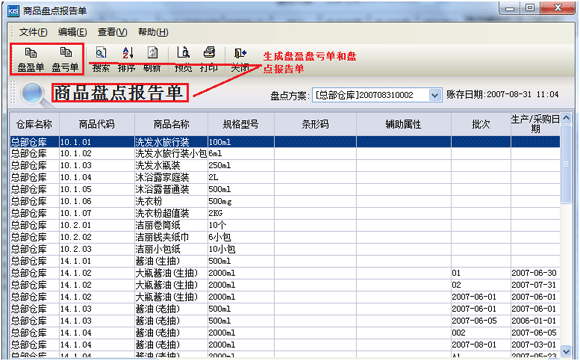Refresh the report with 刷新
This screenshot has height=361, width=580.
click(152, 59)
